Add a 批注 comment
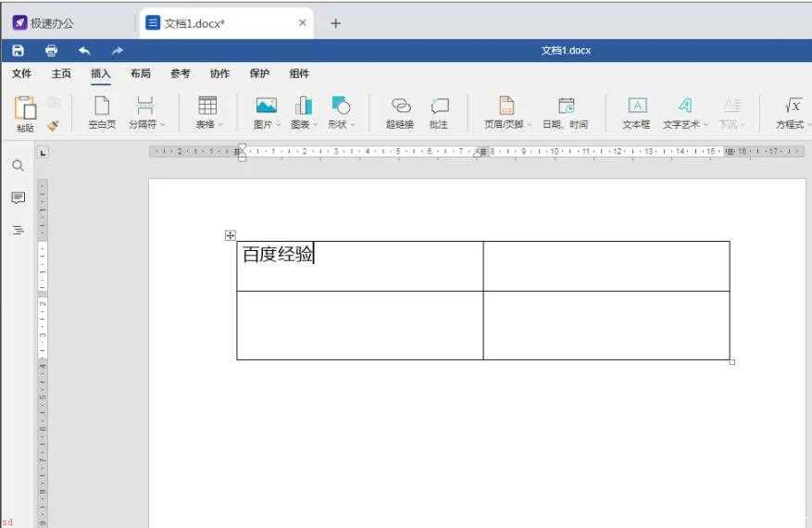The width and height of the screenshot is (812, 528). (x=439, y=112)
